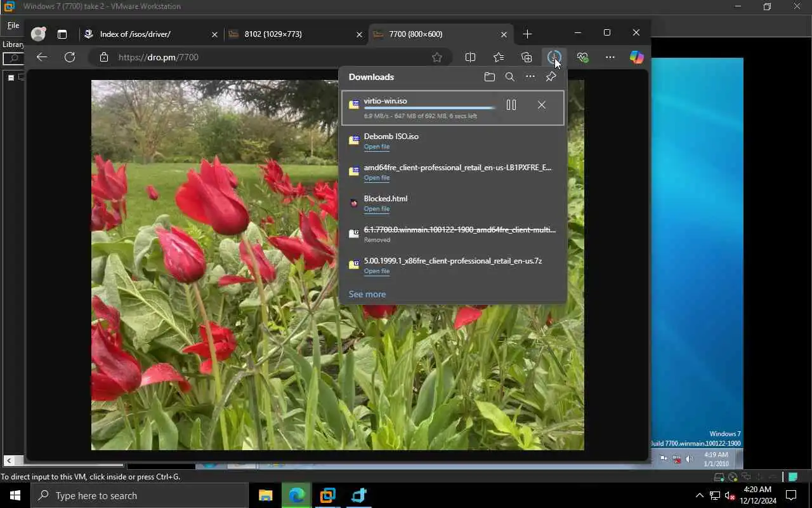Select the removed 6.1.7700.0 download entry
This screenshot has height=508, width=812.
click(453, 234)
